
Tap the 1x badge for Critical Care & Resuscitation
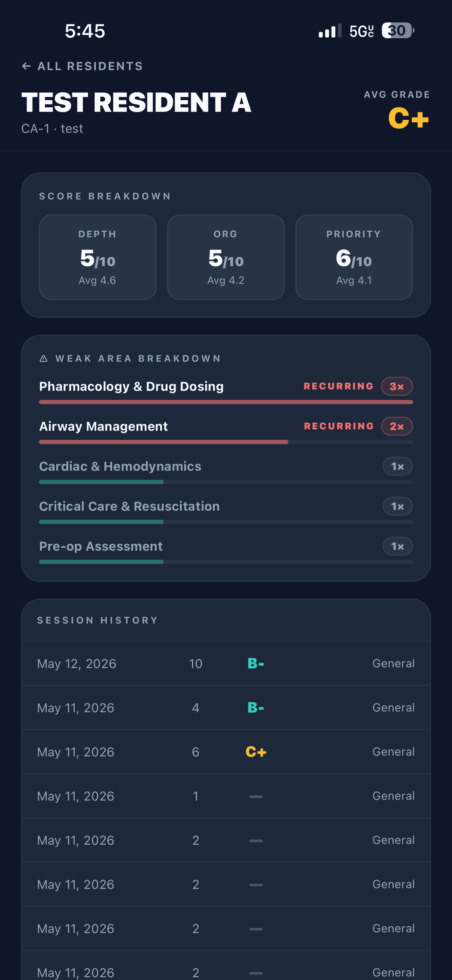398,506
